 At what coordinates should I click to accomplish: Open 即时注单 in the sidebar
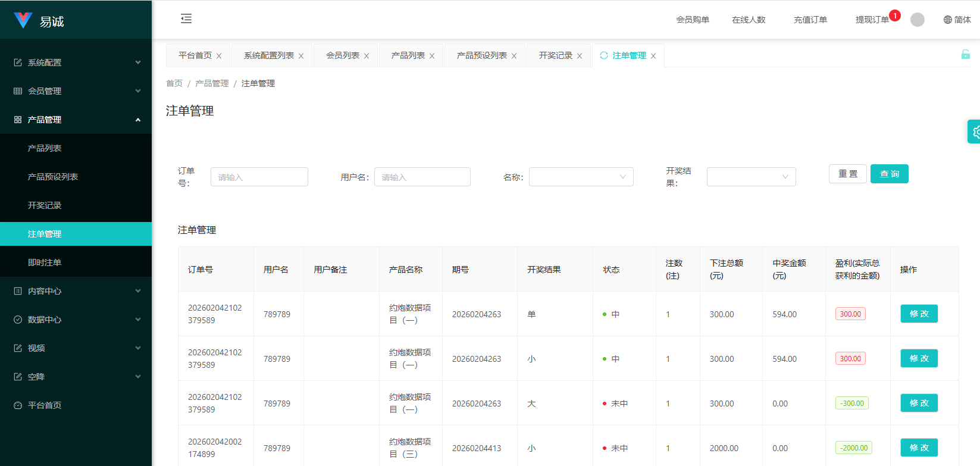(45, 262)
